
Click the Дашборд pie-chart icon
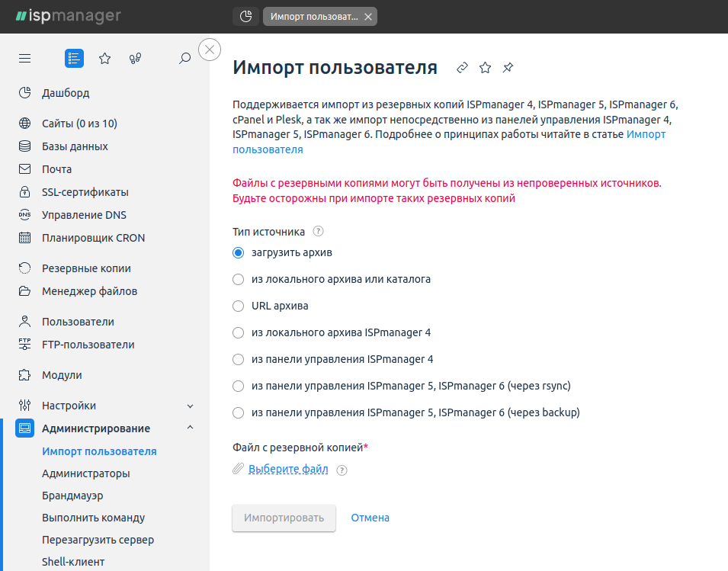[24, 93]
